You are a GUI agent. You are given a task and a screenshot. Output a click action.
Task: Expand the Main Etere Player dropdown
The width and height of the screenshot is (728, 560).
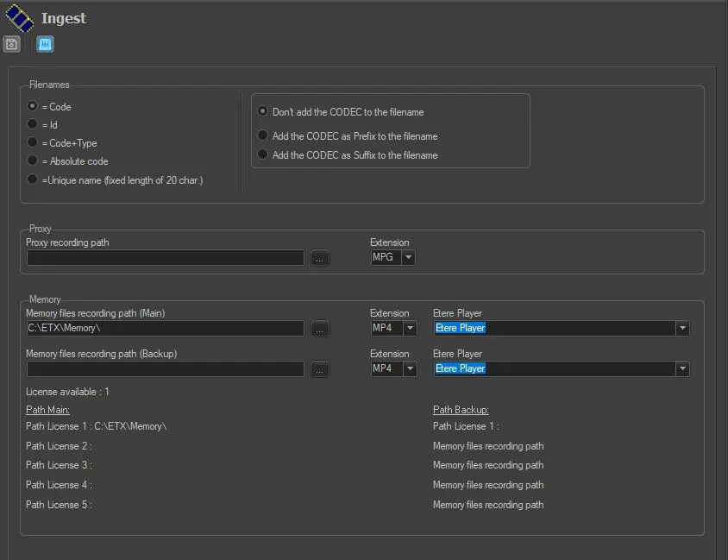681,329
